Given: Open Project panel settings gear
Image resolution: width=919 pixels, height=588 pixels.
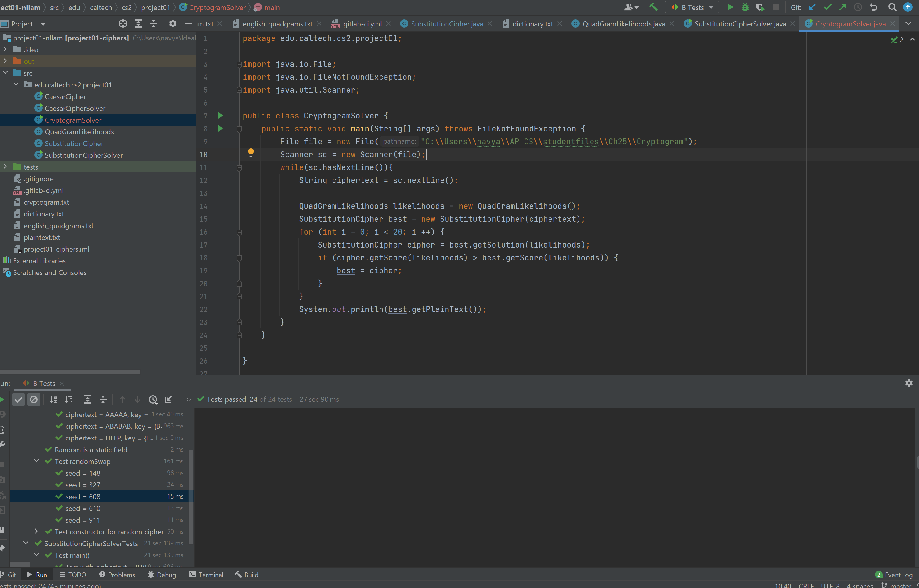Looking at the screenshot, I should [x=173, y=24].
